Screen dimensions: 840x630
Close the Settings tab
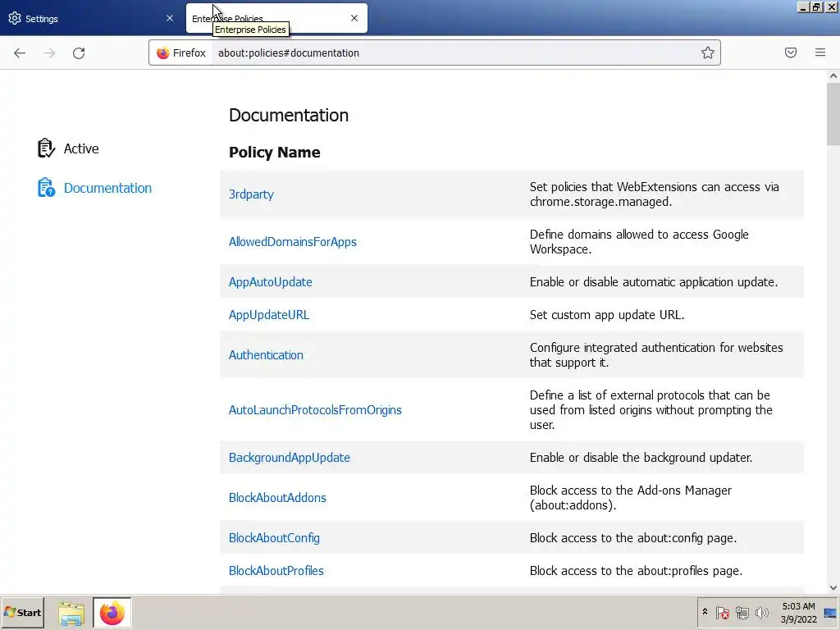coord(170,18)
